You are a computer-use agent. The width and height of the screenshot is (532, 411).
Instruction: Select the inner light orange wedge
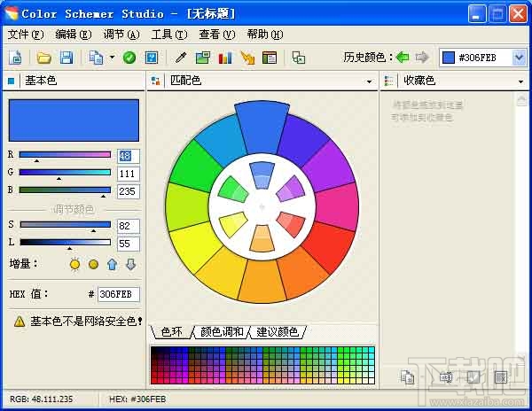[x=262, y=239]
